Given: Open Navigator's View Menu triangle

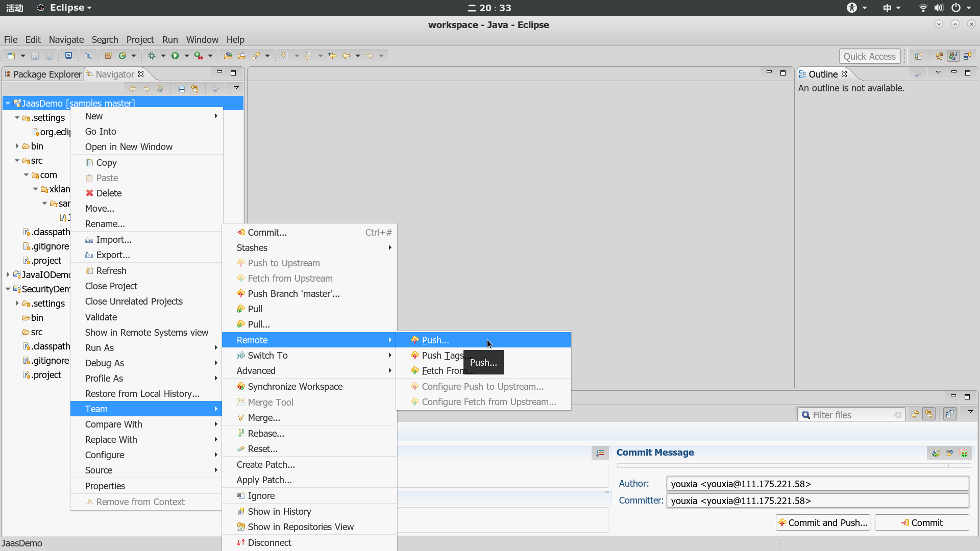Looking at the screenshot, I should click(236, 88).
